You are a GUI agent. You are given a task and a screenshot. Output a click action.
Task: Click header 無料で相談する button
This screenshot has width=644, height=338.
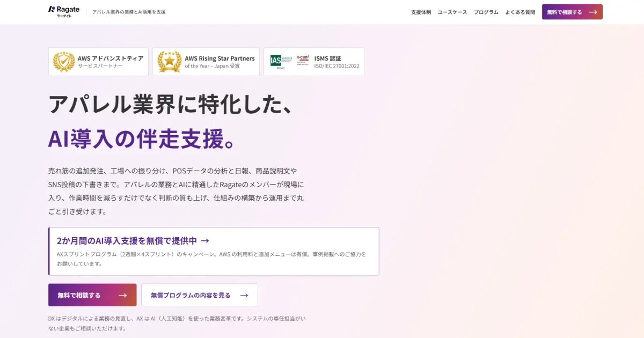572,12
